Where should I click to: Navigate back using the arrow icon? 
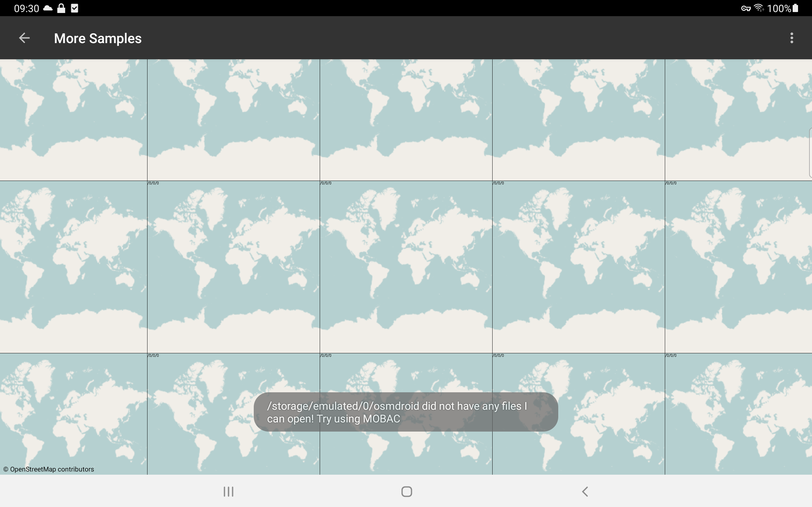point(24,38)
